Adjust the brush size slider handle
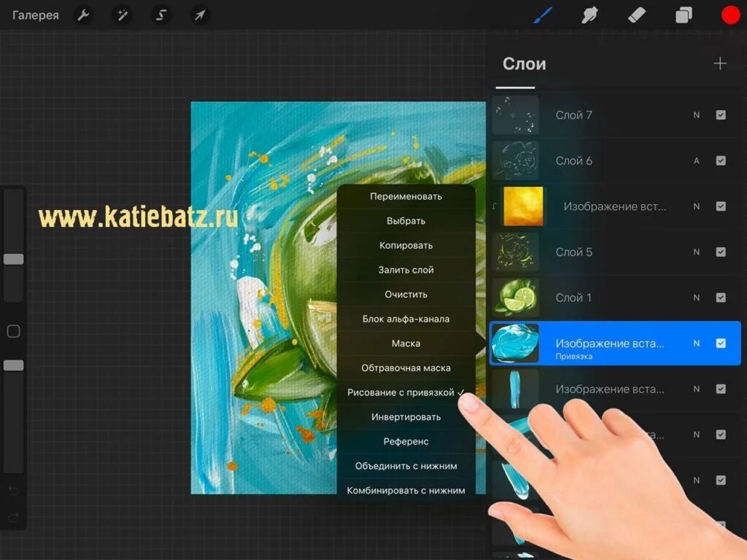747x560 pixels. (x=13, y=259)
